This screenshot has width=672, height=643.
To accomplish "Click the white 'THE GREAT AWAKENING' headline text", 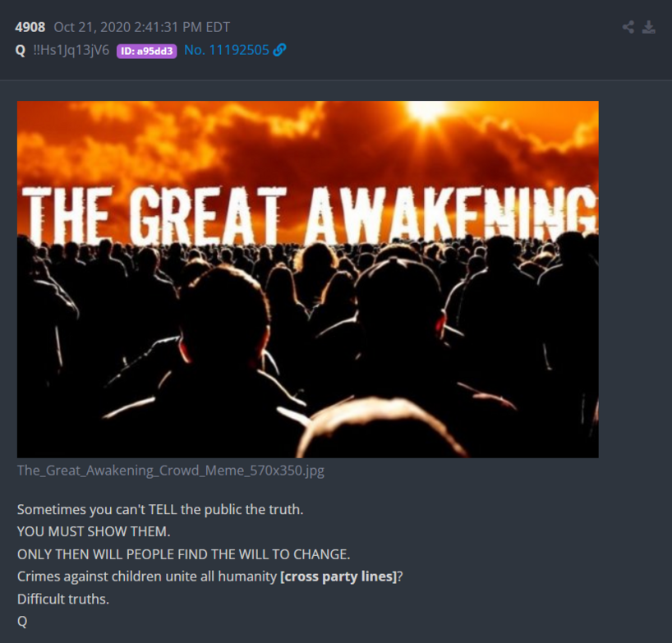I will point(310,216).
